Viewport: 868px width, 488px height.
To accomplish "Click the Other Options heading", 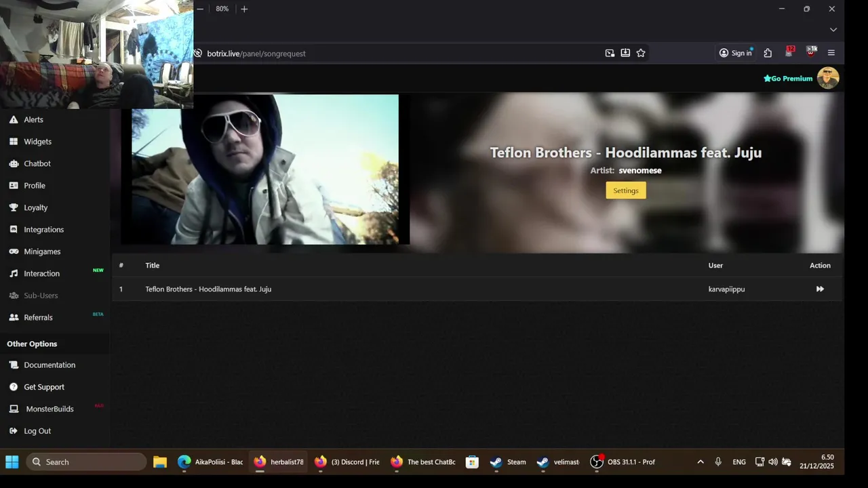I will 32,344.
